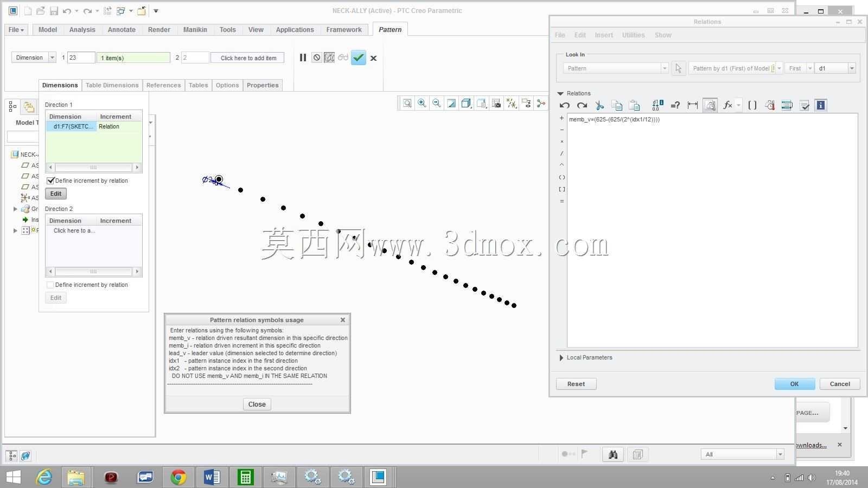Accept the pattern with green checkmark

(x=359, y=57)
